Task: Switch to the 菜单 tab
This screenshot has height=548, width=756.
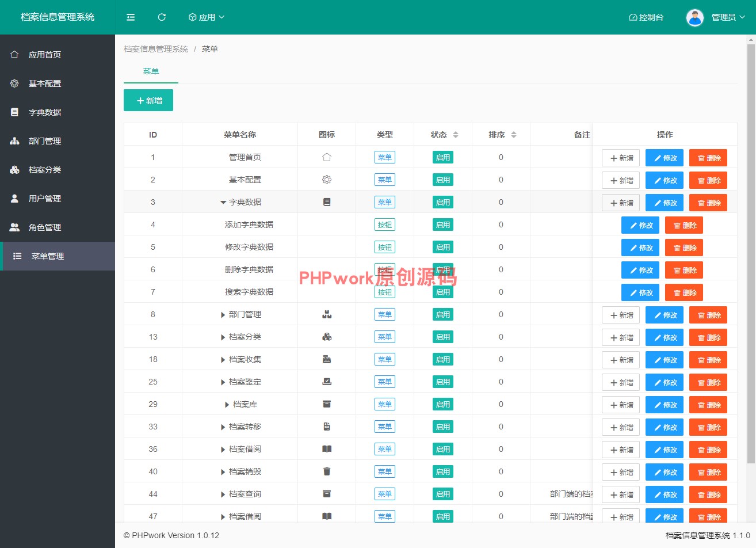Action: coord(151,71)
